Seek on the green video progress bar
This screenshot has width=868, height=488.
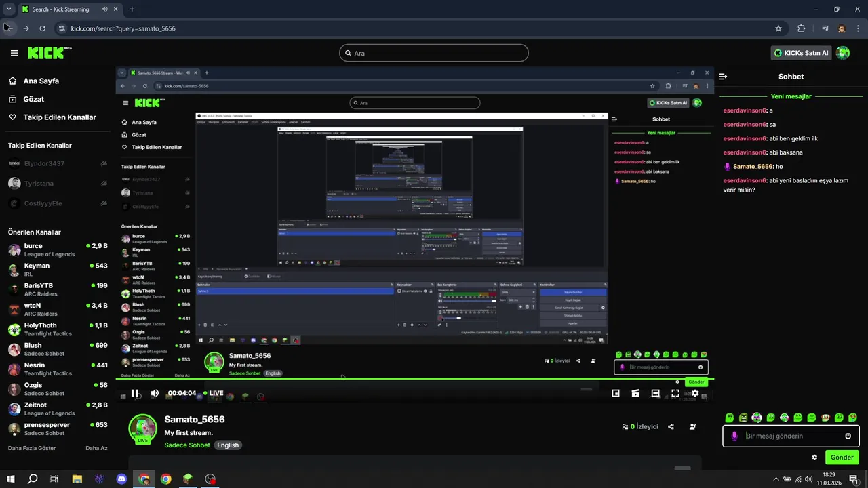tap(414, 378)
